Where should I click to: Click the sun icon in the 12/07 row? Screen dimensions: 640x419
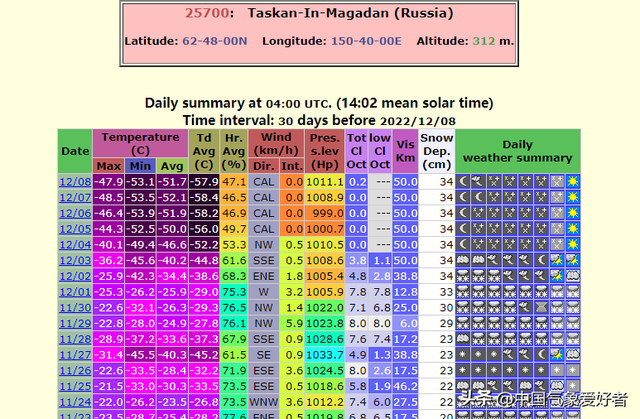point(573,197)
